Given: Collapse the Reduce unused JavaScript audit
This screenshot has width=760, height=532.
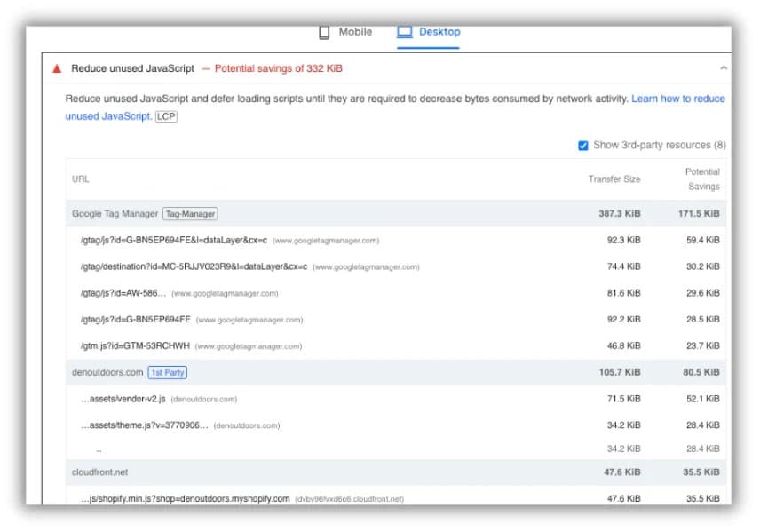Looking at the screenshot, I should coord(724,67).
